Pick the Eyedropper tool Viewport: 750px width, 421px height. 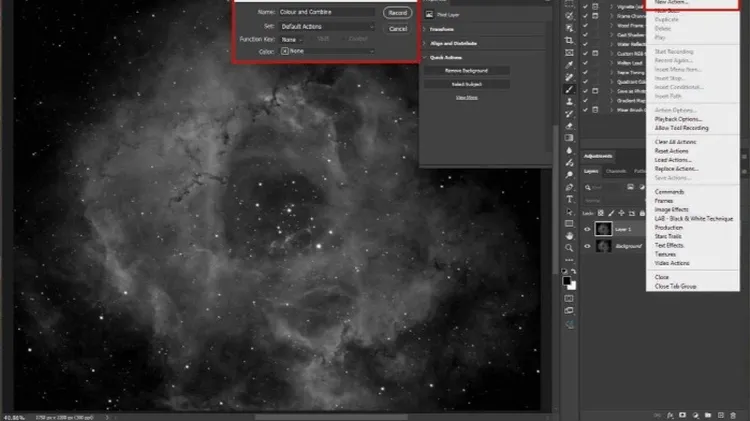click(569, 65)
